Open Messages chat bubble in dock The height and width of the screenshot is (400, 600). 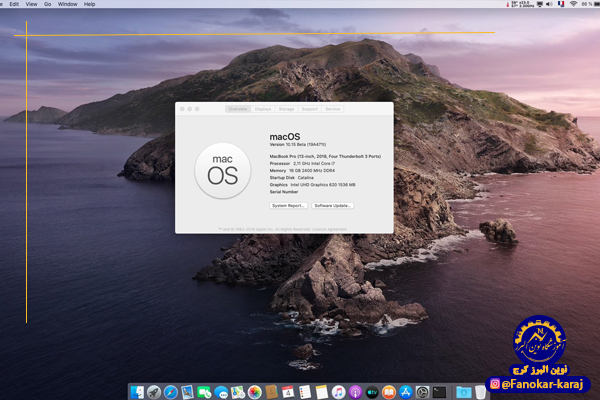click(x=221, y=392)
